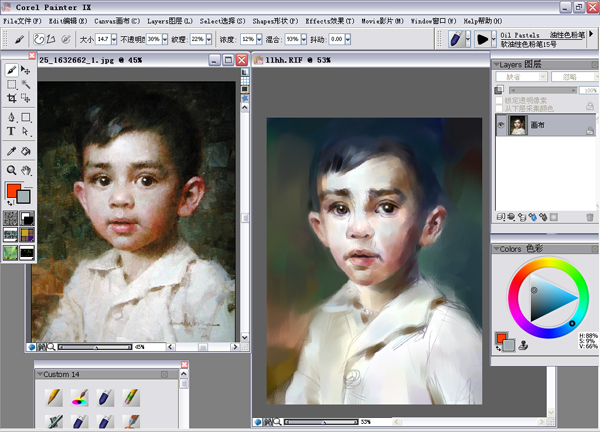The image size is (600, 432).
Task: Click the size value field 14.7
Action: click(103, 39)
